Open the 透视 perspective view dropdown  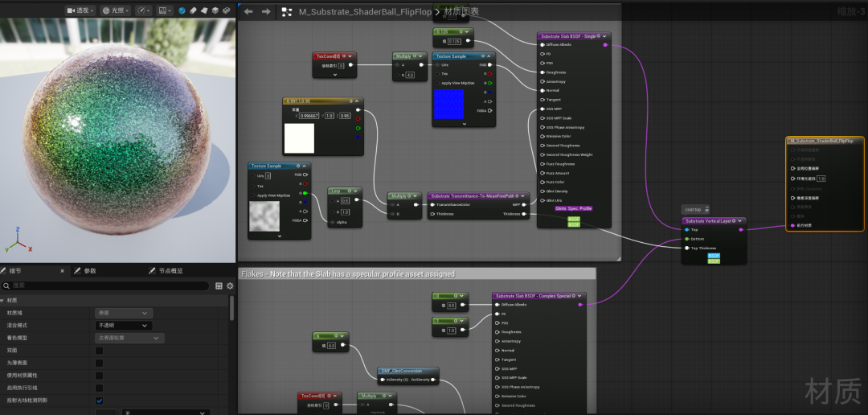tap(81, 10)
